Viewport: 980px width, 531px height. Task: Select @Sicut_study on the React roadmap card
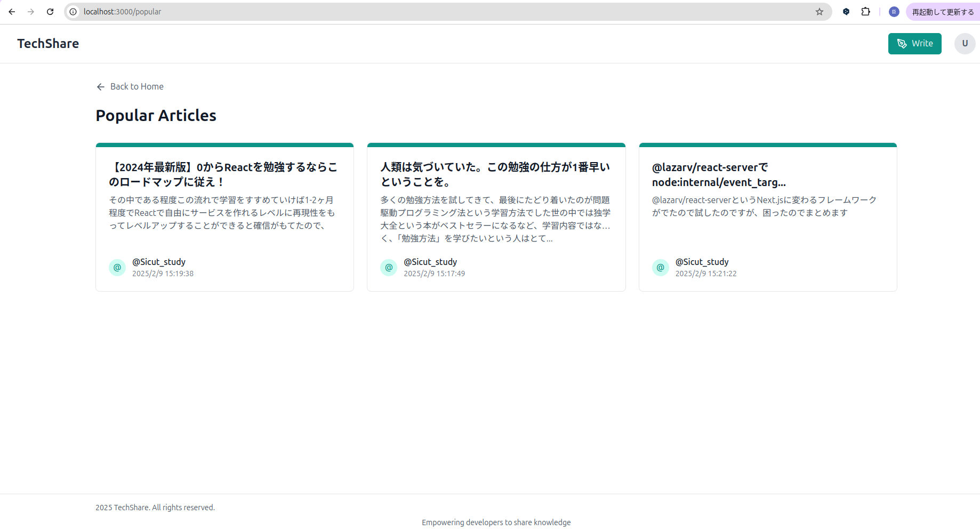[159, 262]
